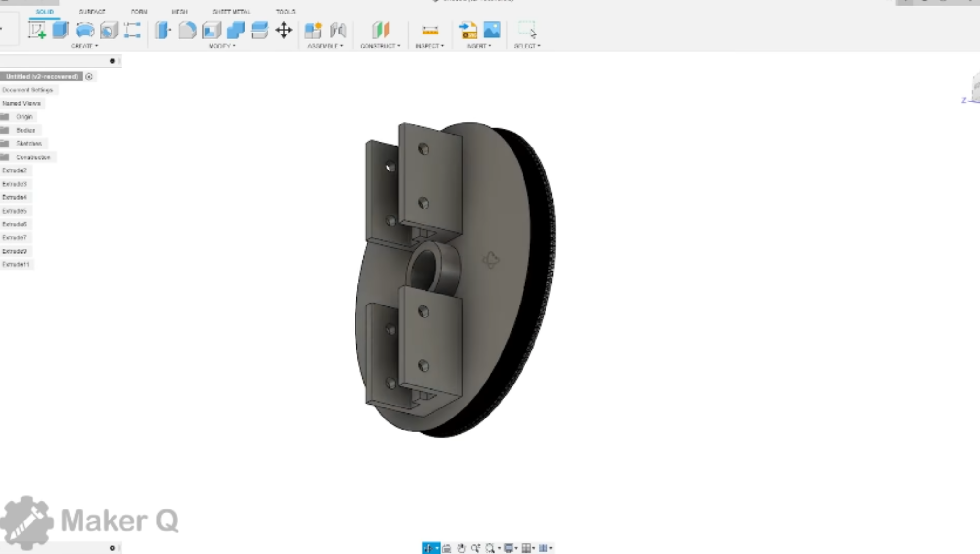Image resolution: width=980 pixels, height=554 pixels.
Task: Open the Display Settings dropdown
Action: point(509,547)
